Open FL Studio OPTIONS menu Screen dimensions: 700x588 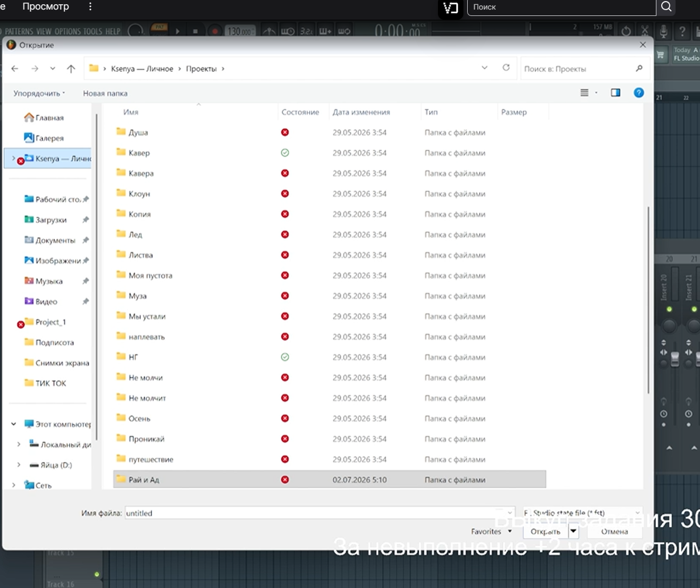67,31
